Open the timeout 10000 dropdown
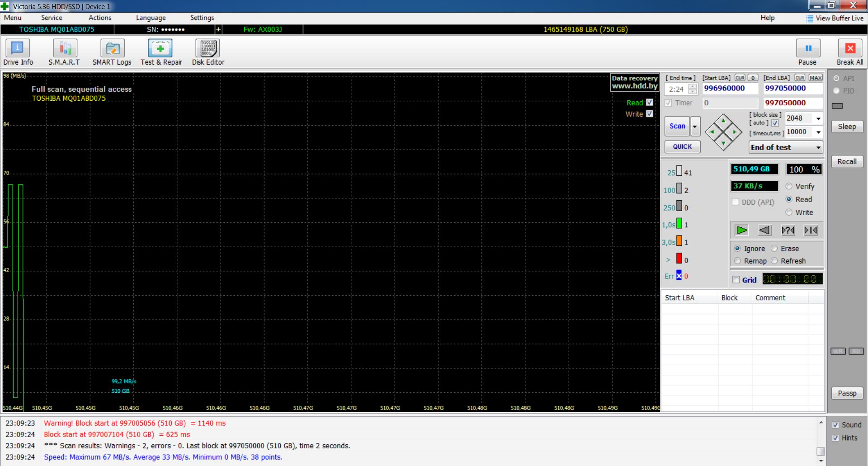The height and width of the screenshot is (466, 868). [x=818, y=132]
